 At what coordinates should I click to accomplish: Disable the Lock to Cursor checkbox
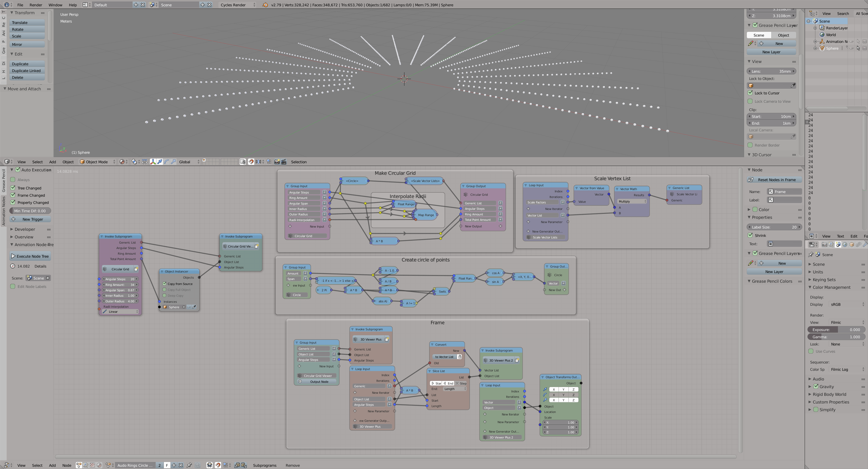[750, 93]
